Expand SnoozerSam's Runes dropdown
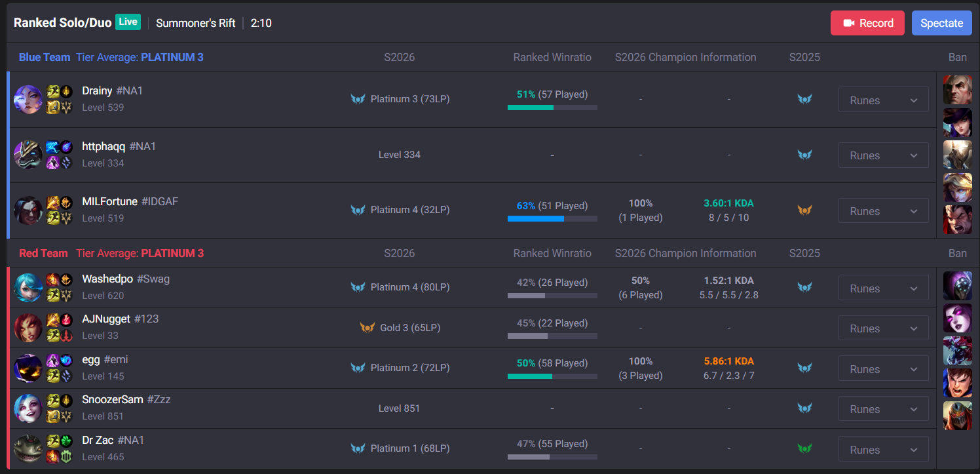The image size is (980, 474). point(884,409)
